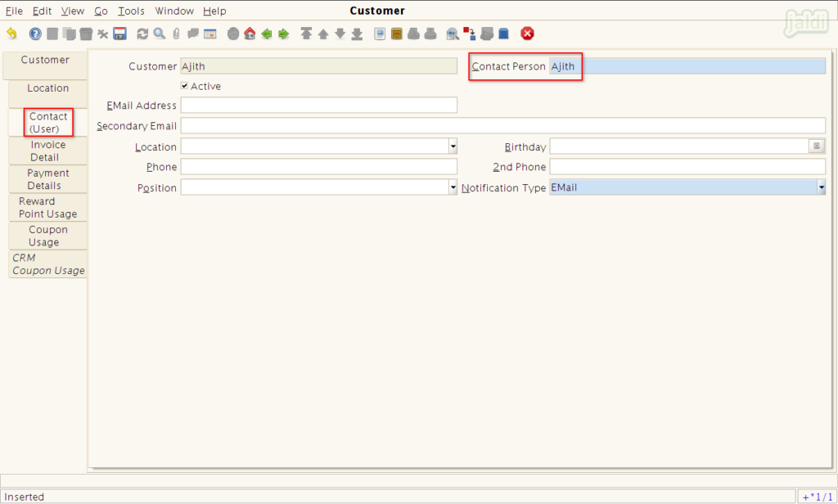Toggle the Active checkbox
Image resolution: width=838 pixels, height=504 pixels.
pos(184,86)
